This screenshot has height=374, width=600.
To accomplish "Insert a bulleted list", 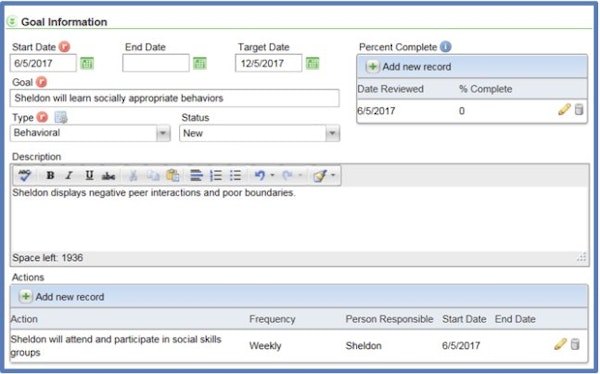I will coord(235,176).
